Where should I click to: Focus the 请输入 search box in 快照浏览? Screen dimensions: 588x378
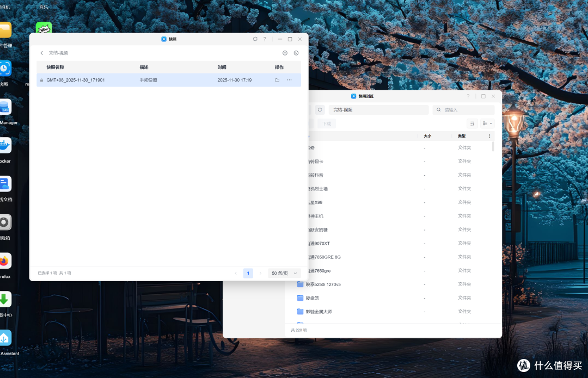463,110
